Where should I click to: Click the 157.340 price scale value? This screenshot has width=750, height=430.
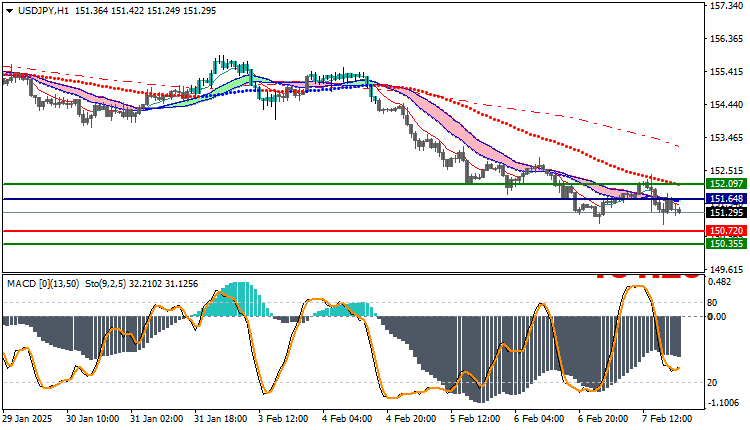pos(727,6)
